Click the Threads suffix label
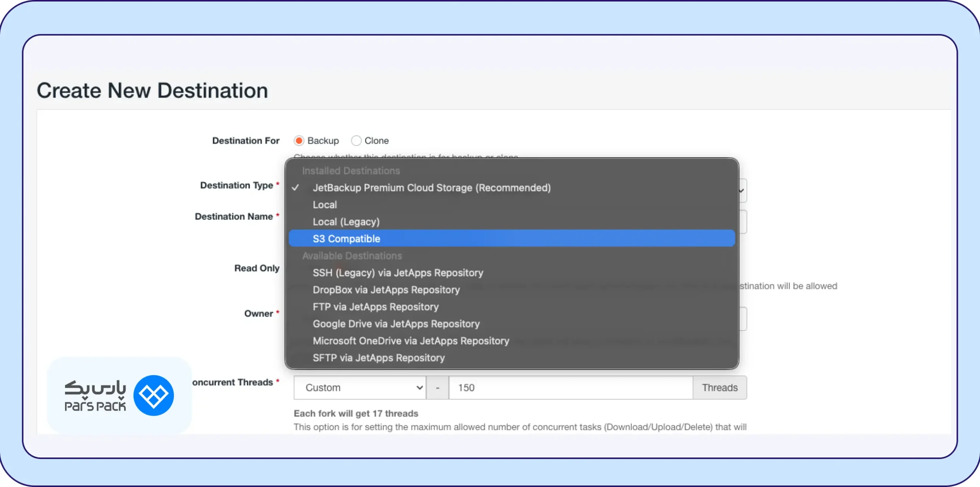This screenshot has height=487, width=980. [x=720, y=387]
